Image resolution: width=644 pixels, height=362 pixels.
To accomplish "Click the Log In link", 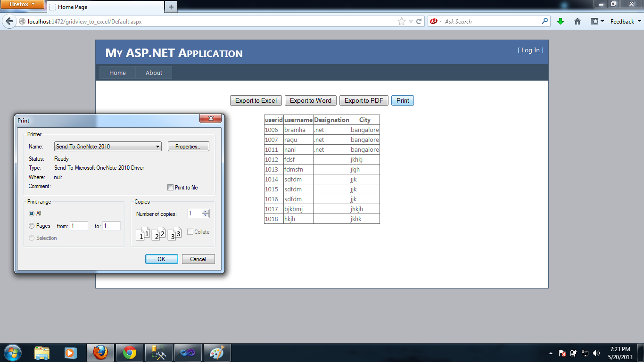I will (530, 50).
